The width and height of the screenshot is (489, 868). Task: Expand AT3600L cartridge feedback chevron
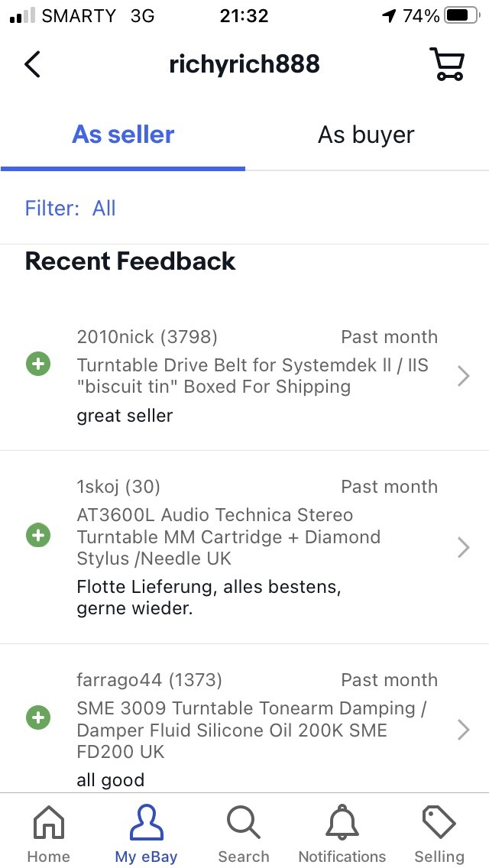(464, 548)
